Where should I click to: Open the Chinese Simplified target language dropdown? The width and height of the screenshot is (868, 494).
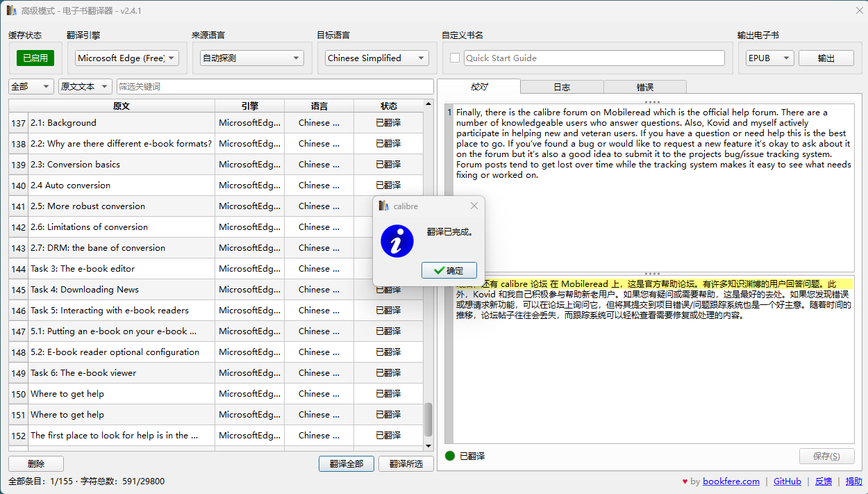click(x=377, y=58)
